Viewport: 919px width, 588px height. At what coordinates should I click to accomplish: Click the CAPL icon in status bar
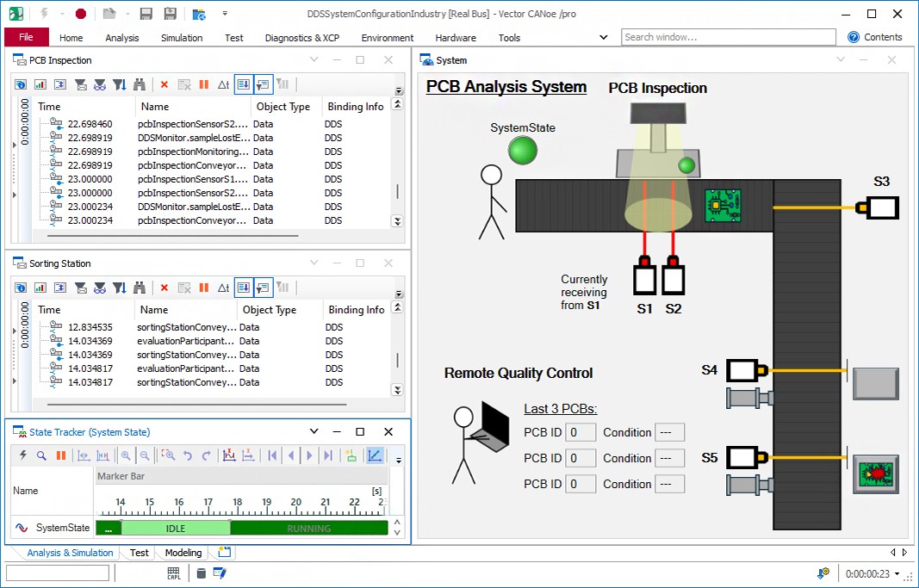point(174,573)
